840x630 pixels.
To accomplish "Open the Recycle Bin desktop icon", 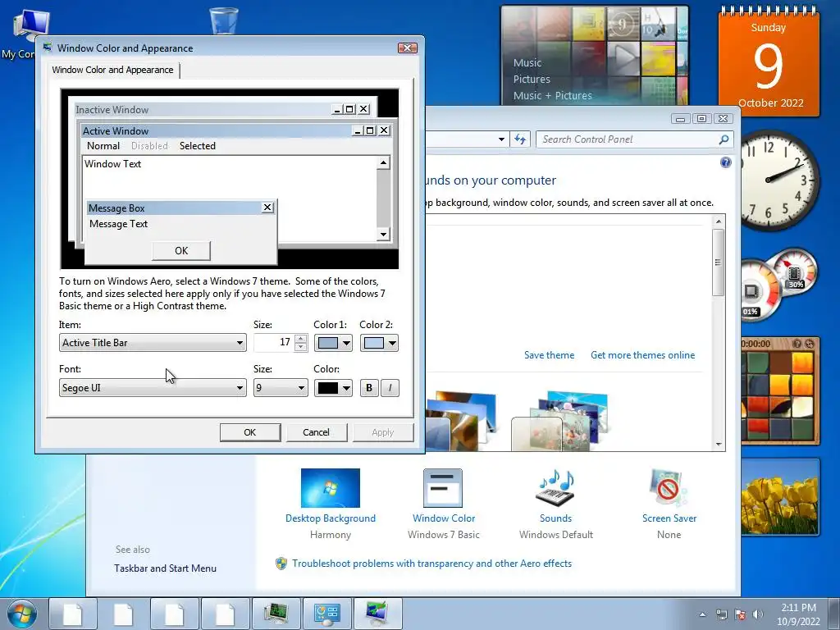I will coord(224,21).
